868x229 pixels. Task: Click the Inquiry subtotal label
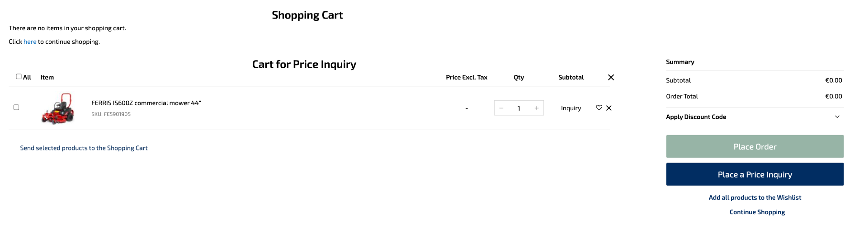pos(571,108)
